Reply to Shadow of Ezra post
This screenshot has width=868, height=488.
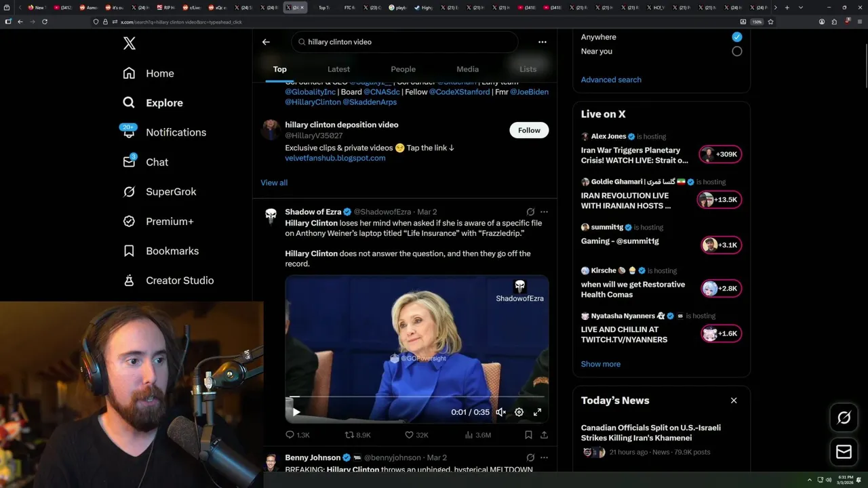pyautogui.click(x=297, y=435)
